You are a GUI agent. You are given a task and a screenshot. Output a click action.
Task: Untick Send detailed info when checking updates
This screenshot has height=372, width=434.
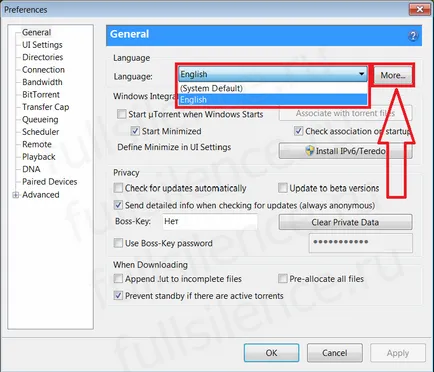[x=118, y=205]
